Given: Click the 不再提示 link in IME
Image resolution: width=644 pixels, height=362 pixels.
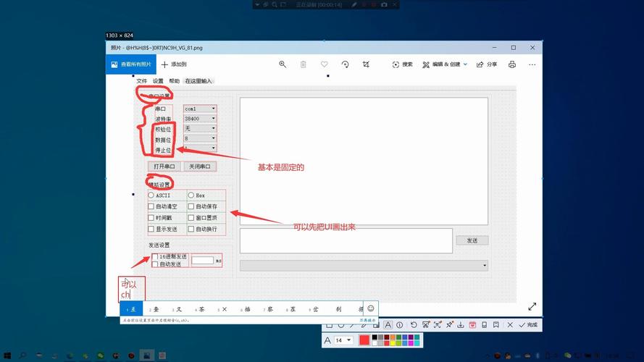Looking at the screenshot, I should coord(367,320).
